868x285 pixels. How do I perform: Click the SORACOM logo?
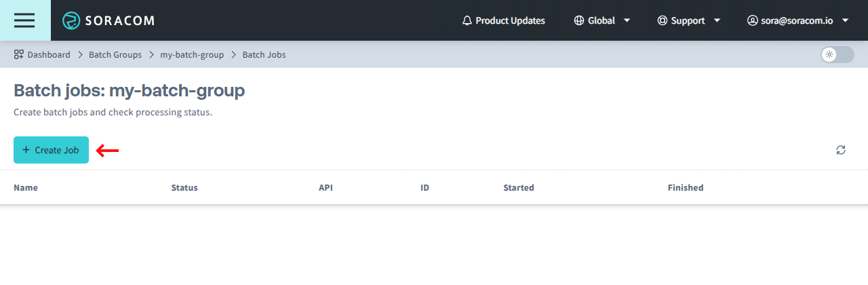[108, 20]
